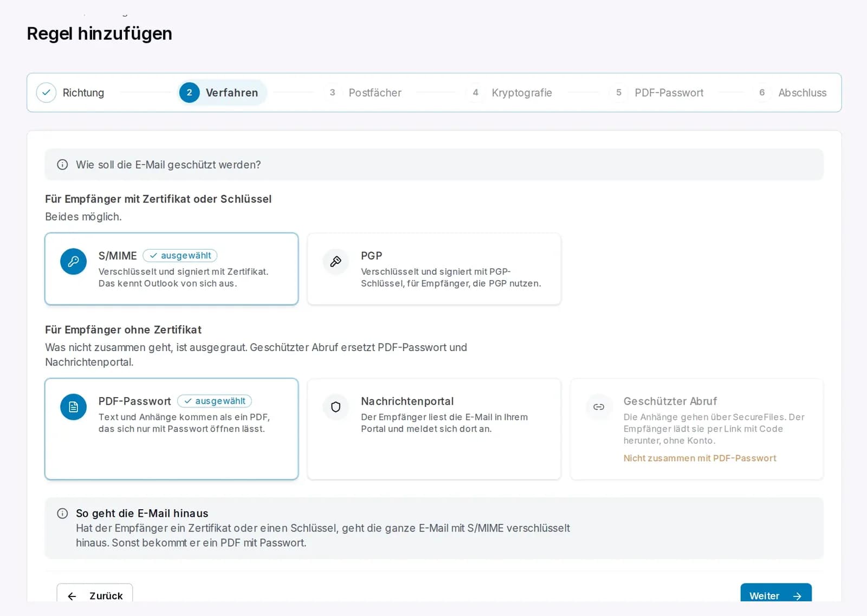Click the 'ausgewählt' badge on PDF-Passwort

click(x=215, y=401)
